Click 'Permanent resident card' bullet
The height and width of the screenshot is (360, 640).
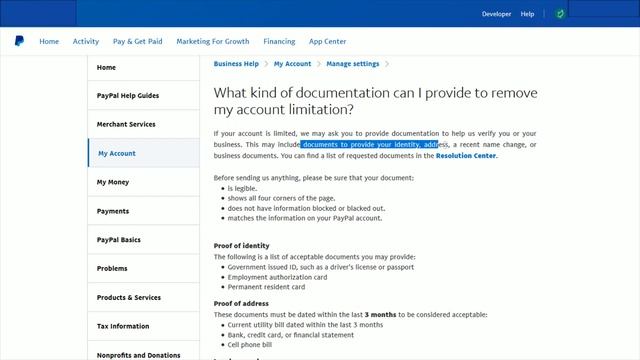(x=266, y=287)
